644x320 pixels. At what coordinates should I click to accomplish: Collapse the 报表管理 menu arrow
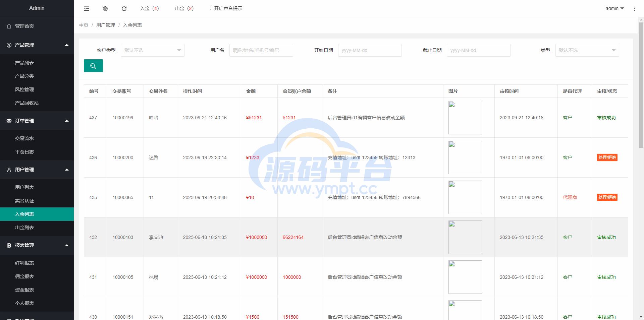coord(67,245)
